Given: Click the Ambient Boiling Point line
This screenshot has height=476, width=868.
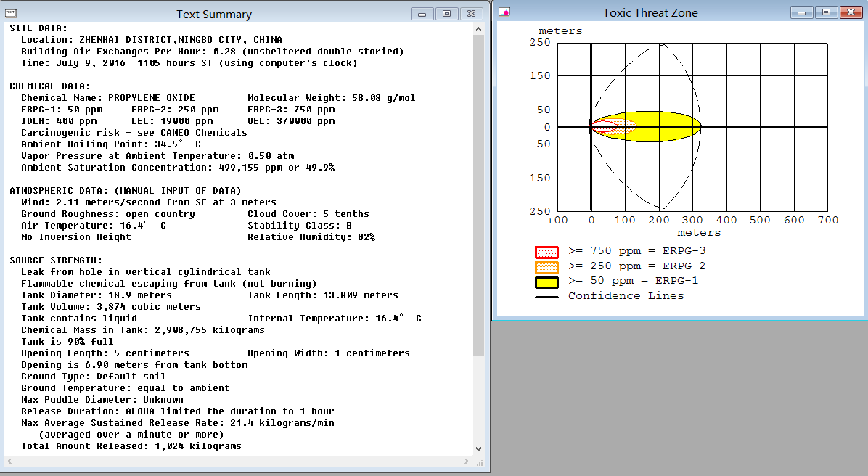Looking at the screenshot, I should coord(111,144).
